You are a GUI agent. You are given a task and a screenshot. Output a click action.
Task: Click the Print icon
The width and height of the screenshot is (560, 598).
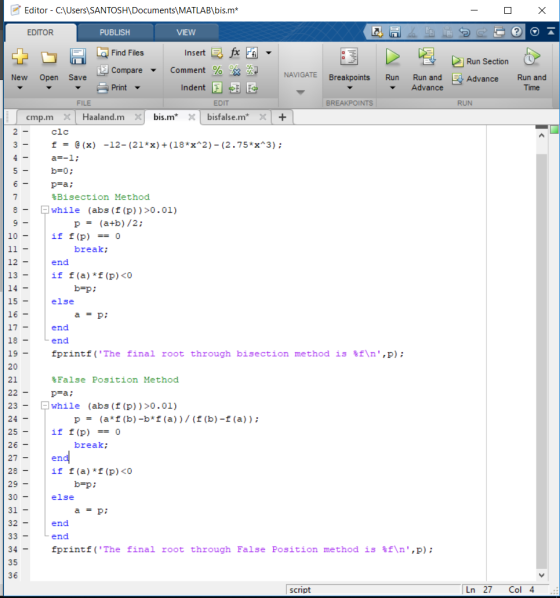(102, 88)
